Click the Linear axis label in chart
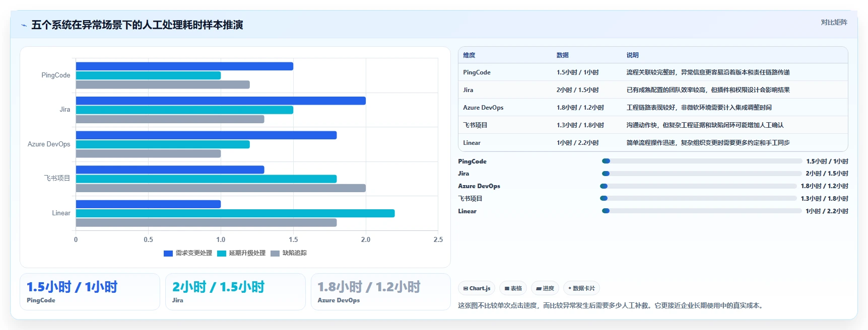This screenshot has height=330, width=868. pos(61,213)
